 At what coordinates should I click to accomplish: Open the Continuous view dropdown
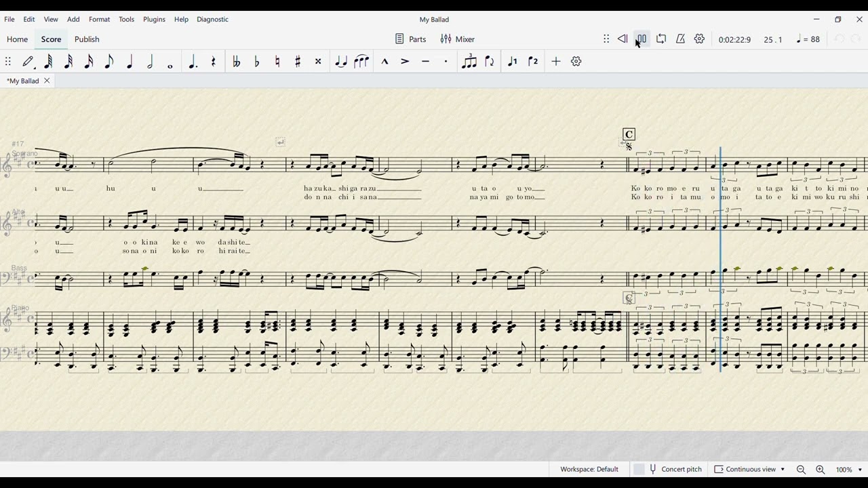click(749, 469)
